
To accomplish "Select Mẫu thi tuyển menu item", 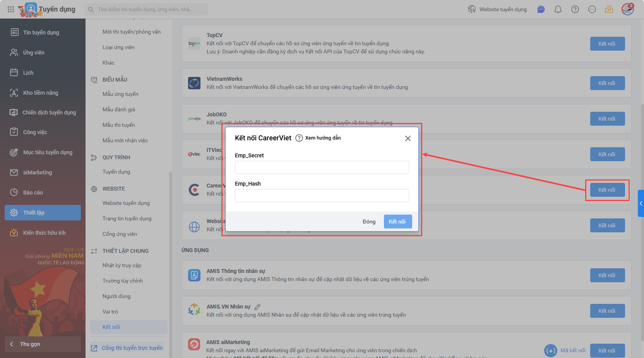I will click(x=119, y=125).
